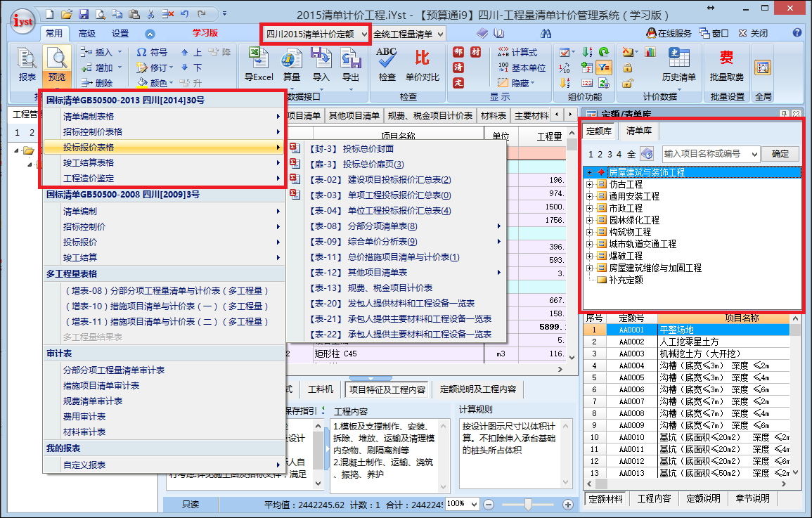Image resolution: width=812 pixels, height=518 pixels.
Task: Click the 在线服务 online service icon
Action: [669, 33]
